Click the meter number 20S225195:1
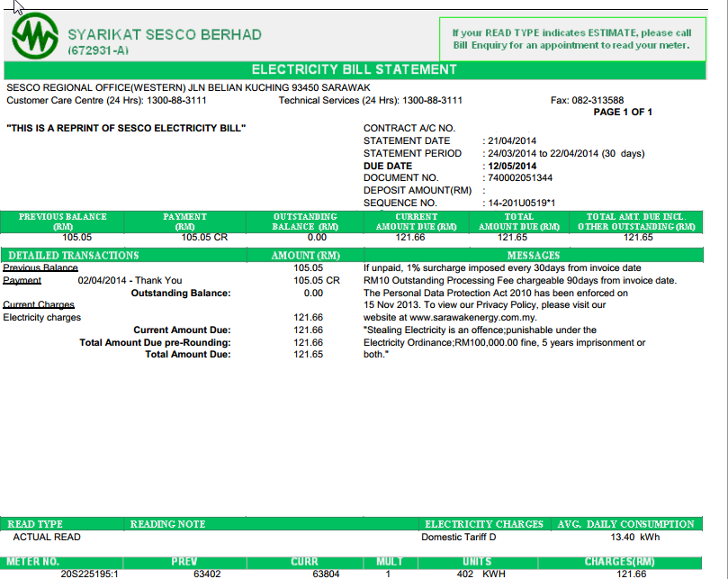 coord(89,574)
